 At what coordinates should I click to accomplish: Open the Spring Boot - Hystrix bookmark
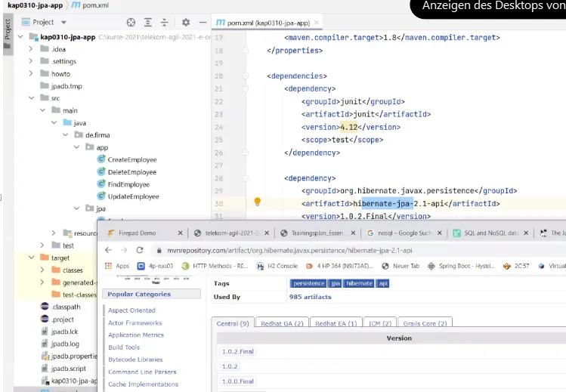click(x=461, y=266)
